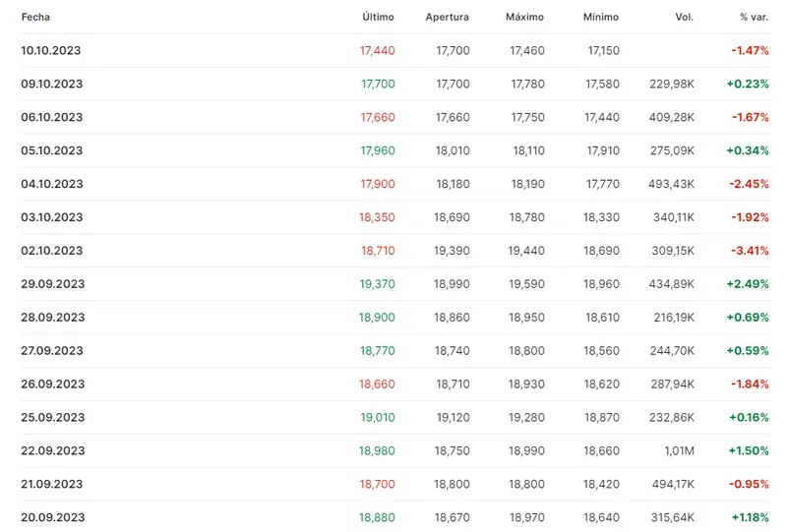Select the +2.49% variation value
Screen dimensions: 787x532
tap(748, 284)
